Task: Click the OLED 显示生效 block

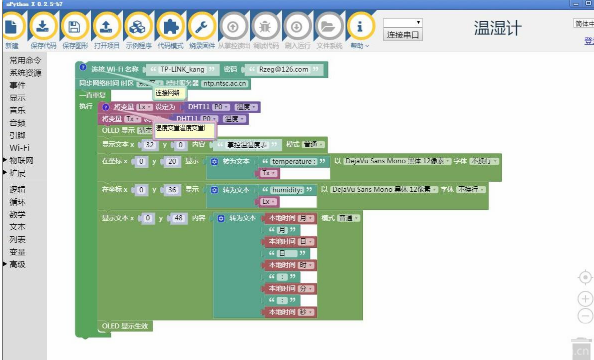Action: [x=125, y=326]
